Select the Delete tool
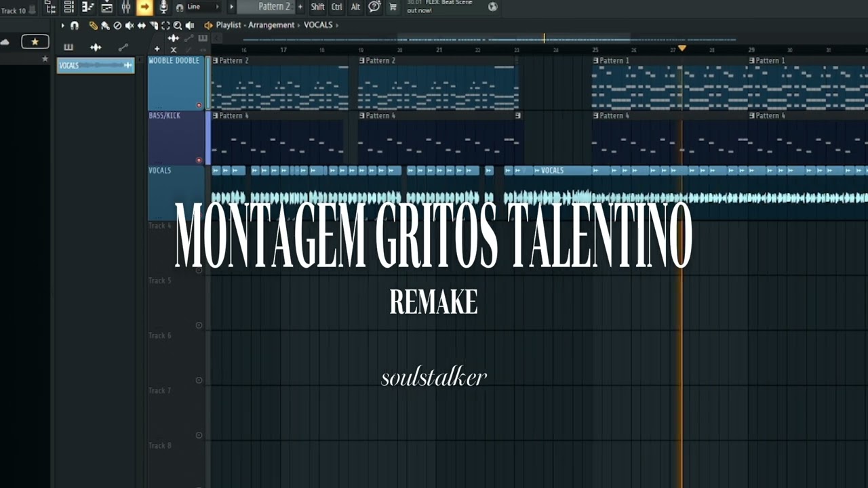Viewport: 868px width, 488px height. click(x=117, y=26)
